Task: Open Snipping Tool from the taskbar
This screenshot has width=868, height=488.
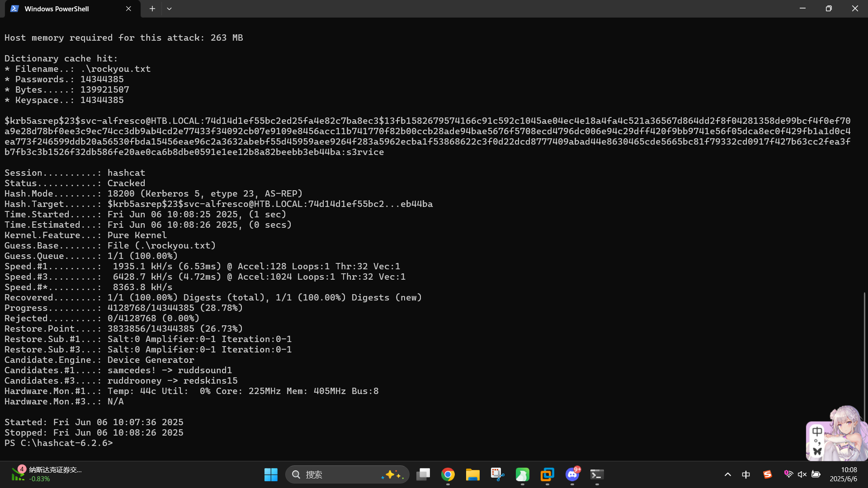Action: [497, 474]
